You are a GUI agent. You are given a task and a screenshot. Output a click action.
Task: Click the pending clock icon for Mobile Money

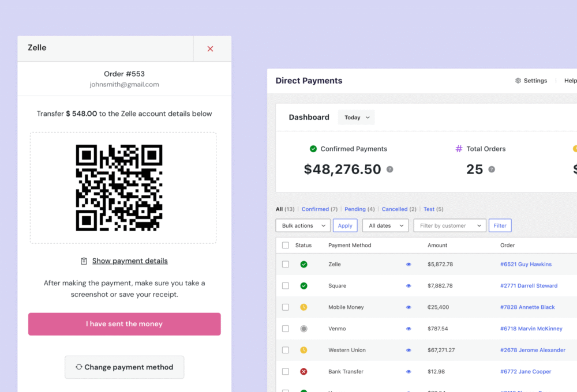point(304,307)
